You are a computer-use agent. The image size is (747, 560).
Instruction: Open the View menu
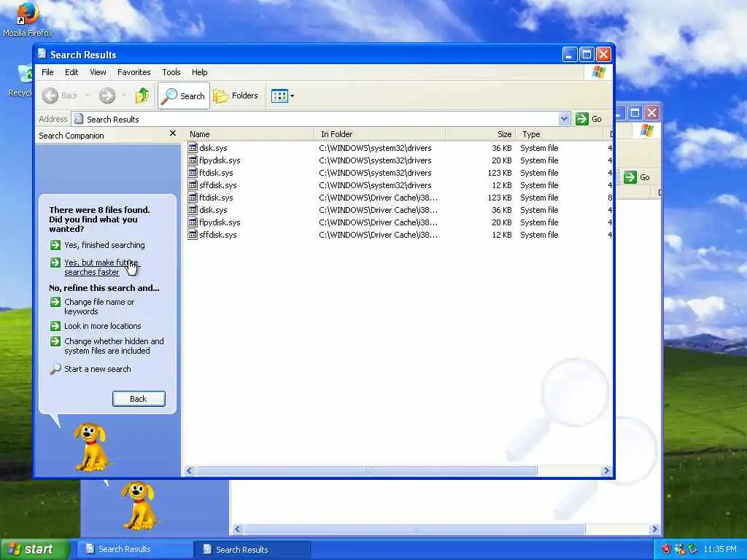[98, 72]
